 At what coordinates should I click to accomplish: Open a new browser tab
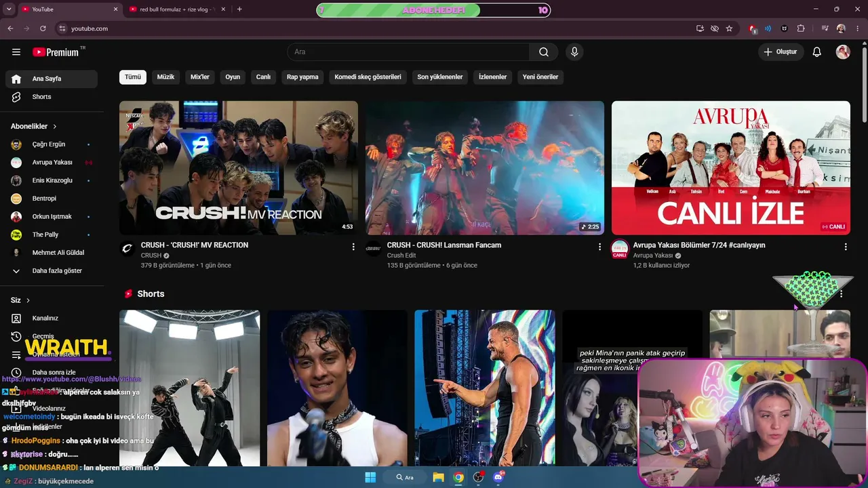tap(239, 9)
